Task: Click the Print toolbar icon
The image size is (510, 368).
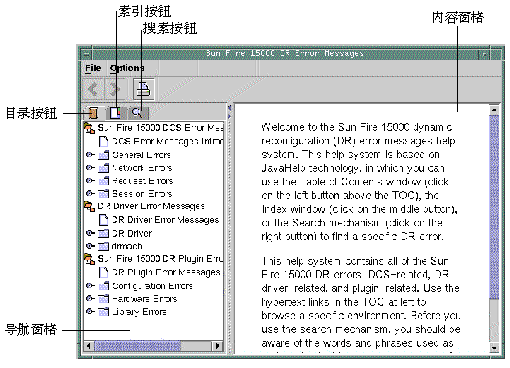Action: pos(144,89)
